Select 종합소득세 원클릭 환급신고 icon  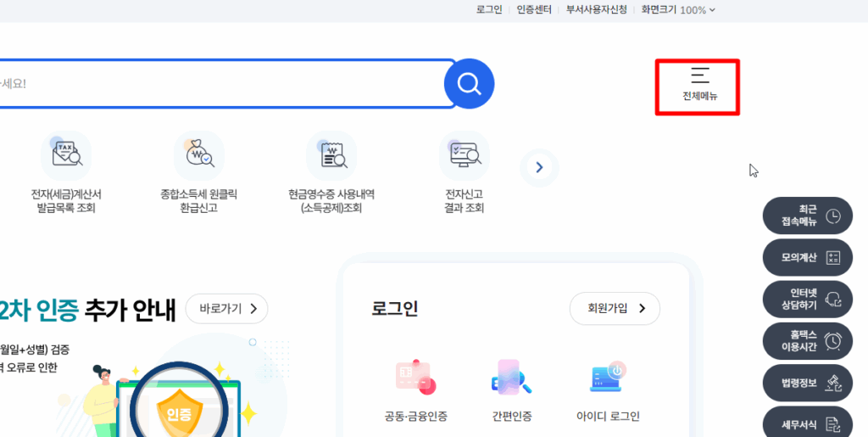[x=199, y=154]
